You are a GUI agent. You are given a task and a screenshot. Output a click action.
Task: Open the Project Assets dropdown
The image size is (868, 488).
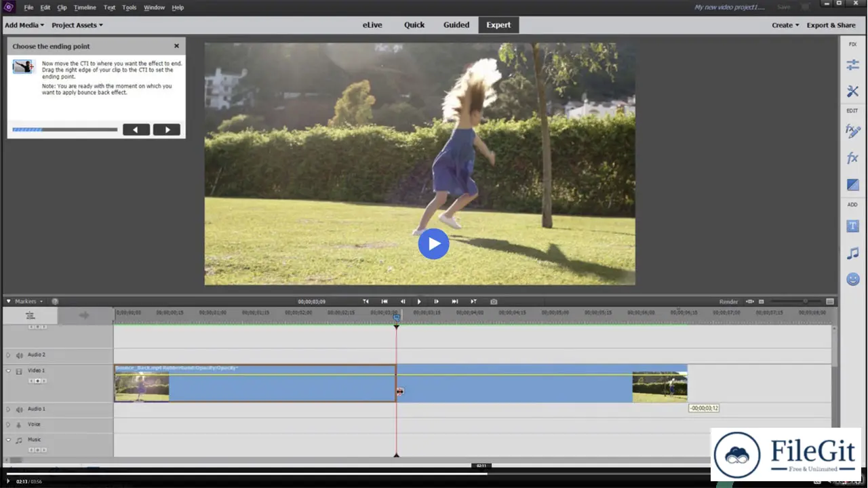pos(77,25)
